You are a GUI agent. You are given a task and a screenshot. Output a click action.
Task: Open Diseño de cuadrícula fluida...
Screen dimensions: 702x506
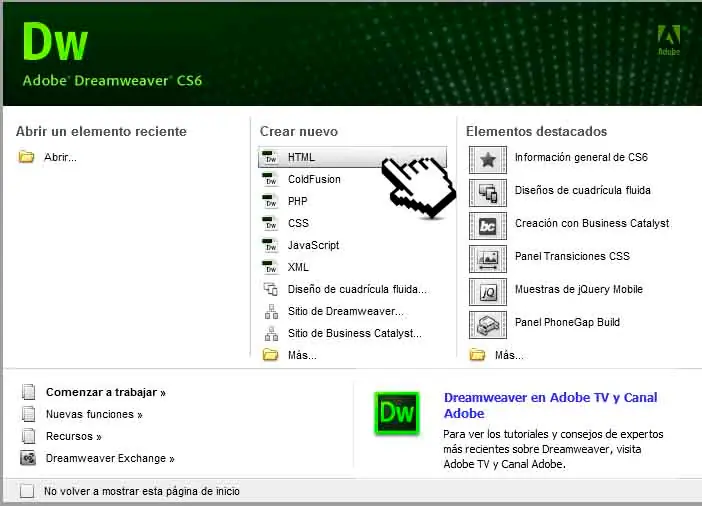[x=357, y=289]
